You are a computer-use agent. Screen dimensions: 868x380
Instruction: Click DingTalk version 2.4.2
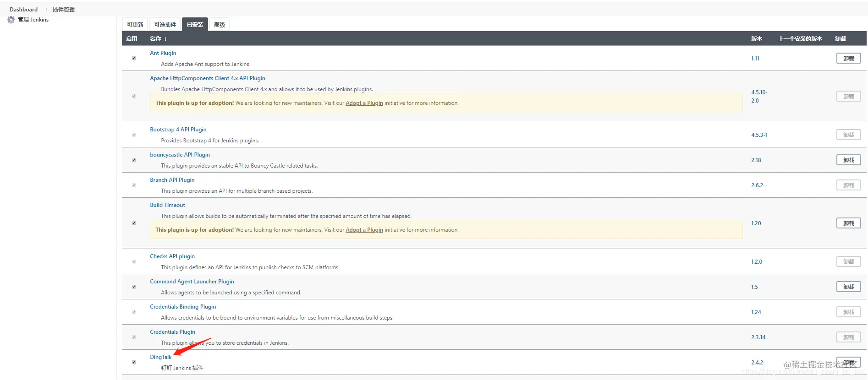[x=757, y=363]
